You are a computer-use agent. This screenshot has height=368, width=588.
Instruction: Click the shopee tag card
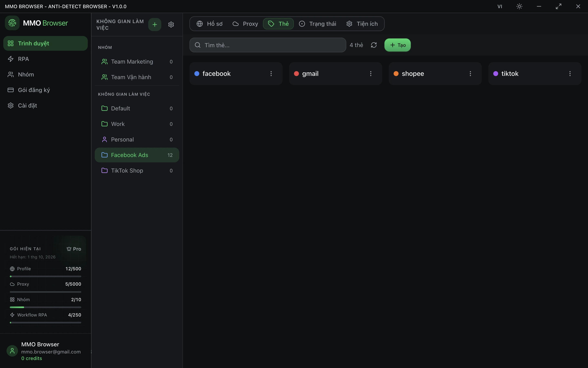(x=435, y=74)
